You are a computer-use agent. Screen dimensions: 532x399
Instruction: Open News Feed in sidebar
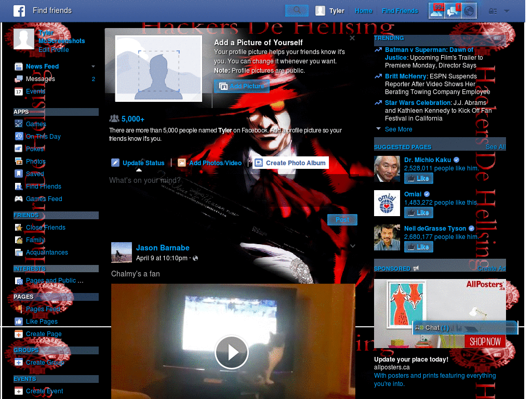pyautogui.click(x=43, y=66)
